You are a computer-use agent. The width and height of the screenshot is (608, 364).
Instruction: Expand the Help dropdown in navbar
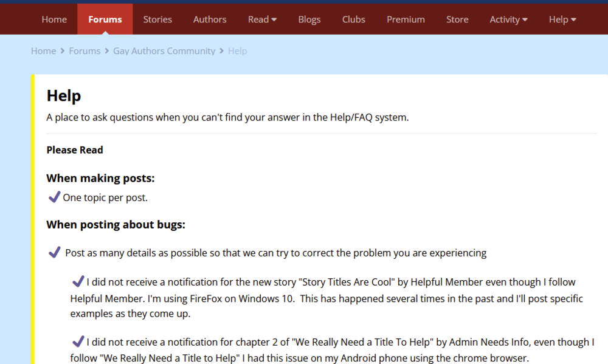tap(562, 19)
